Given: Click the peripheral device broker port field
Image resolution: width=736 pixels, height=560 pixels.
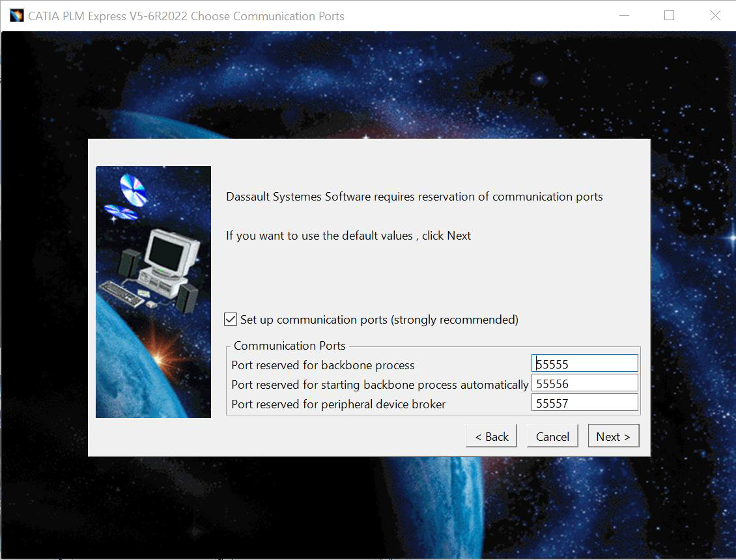Looking at the screenshot, I should [584, 403].
